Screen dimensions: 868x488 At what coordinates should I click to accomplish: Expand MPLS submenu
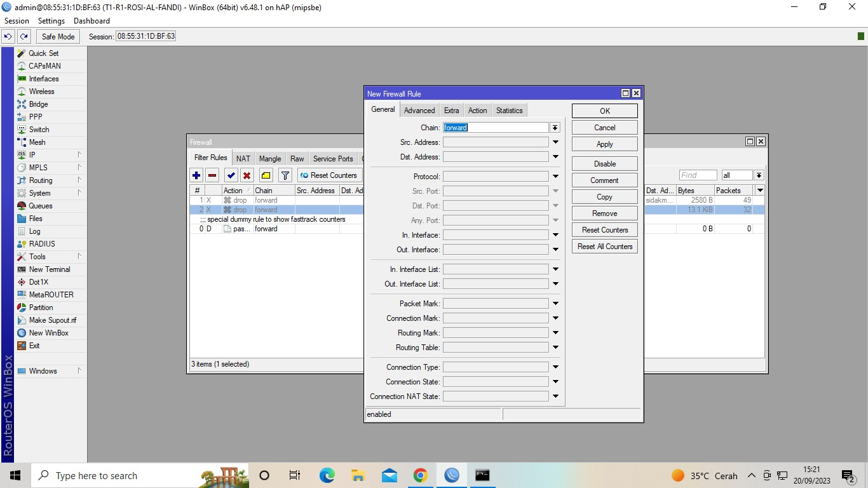[x=79, y=168]
